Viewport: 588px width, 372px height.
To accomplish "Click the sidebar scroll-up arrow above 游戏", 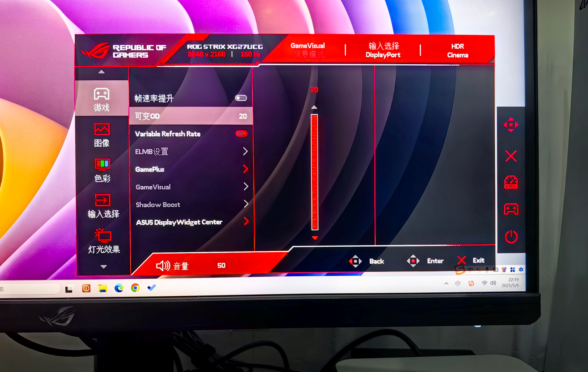I will pyautogui.click(x=102, y=72).
